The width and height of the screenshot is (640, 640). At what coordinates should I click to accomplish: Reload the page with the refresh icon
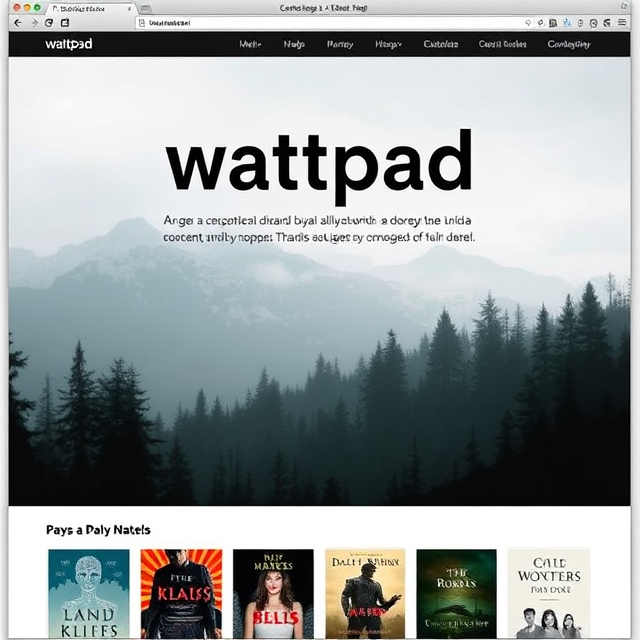point(49,23)
